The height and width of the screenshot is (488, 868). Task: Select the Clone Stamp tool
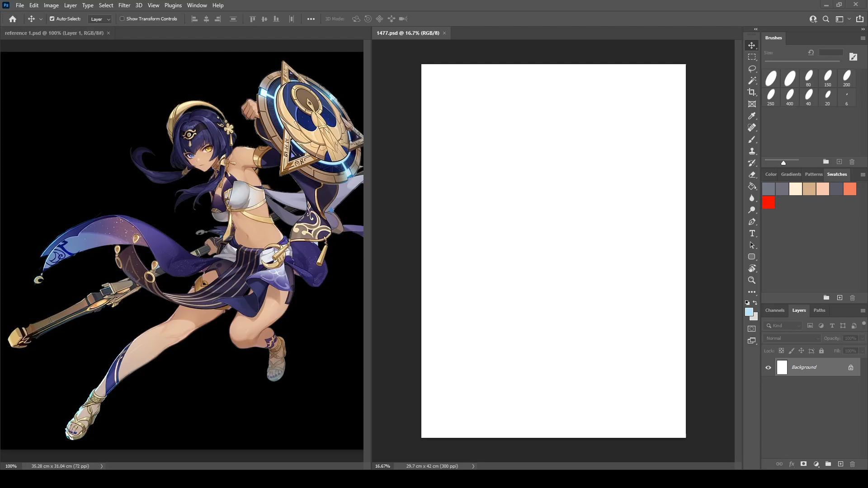(752, 151)
